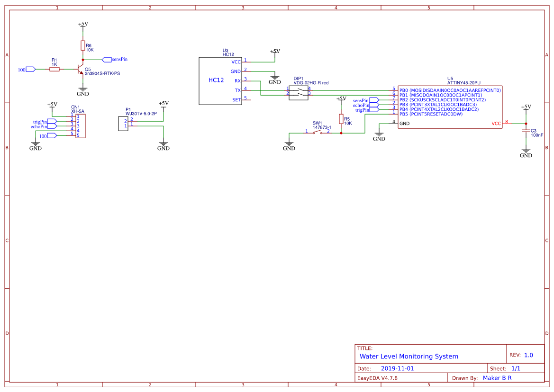
Task: Select the ATTINY45-20PU chip U5
Action: 450,106
